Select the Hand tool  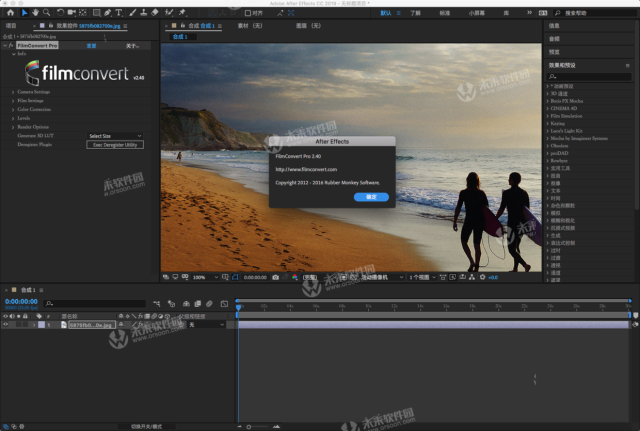36,13
